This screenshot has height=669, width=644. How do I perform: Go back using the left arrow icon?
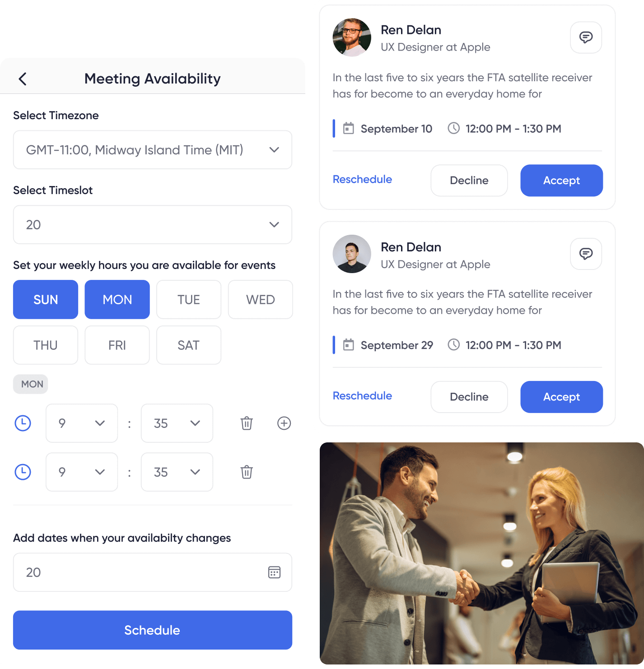pyautogui.click(x=23, y=79)
